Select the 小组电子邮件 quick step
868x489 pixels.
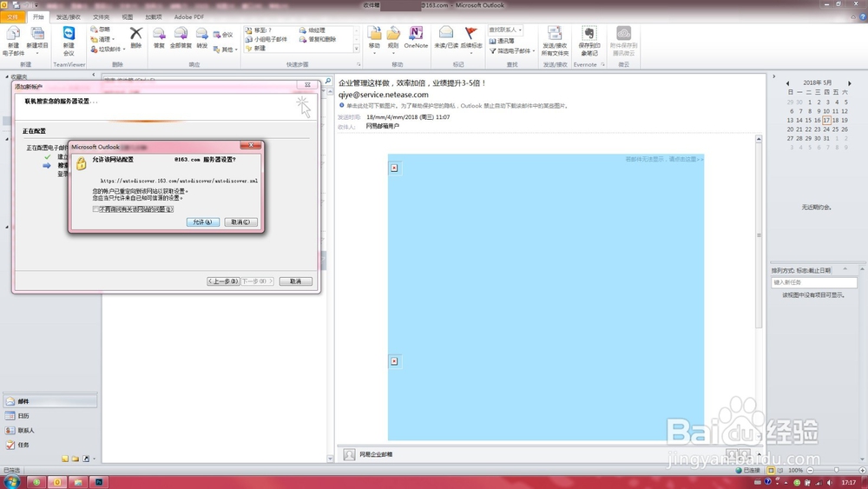click(x=266, y=39)
